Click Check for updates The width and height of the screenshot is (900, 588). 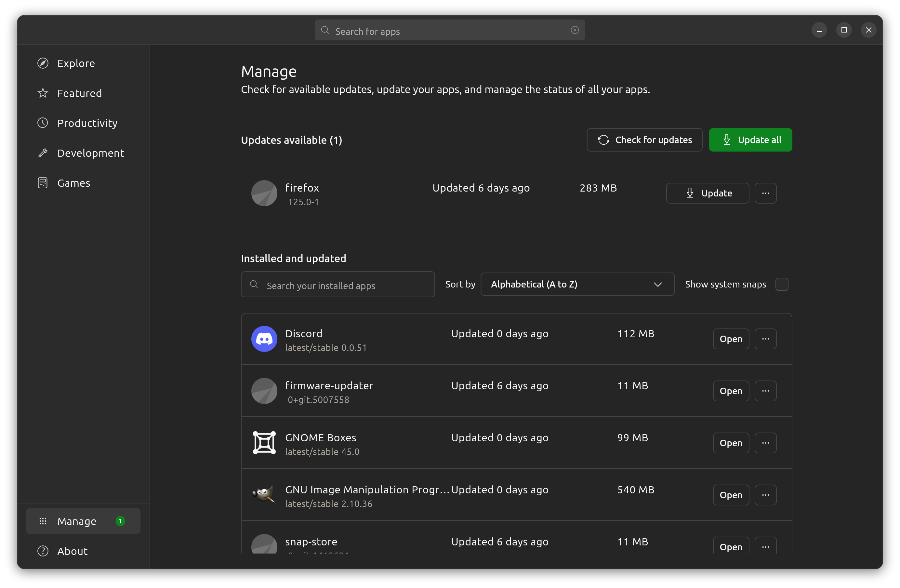(644, 140)
